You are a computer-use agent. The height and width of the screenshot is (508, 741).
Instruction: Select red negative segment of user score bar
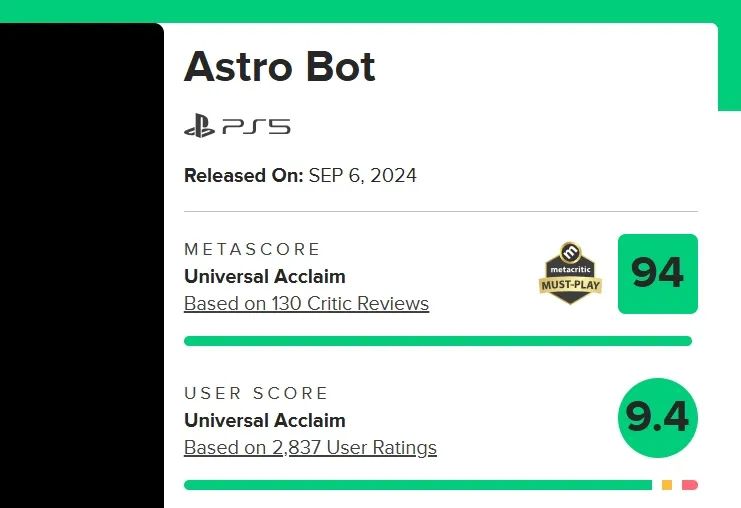(690, 485)
